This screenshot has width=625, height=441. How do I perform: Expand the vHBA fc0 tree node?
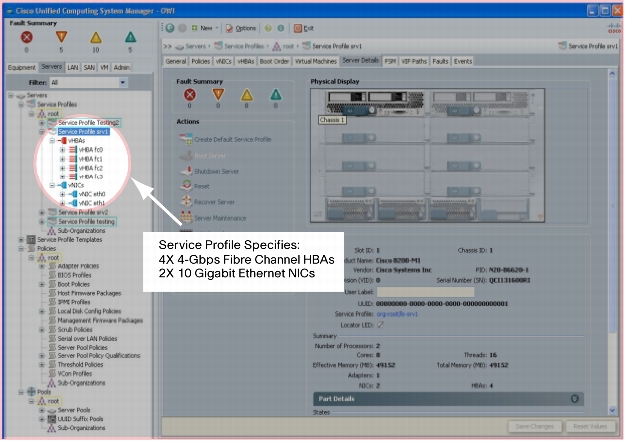[62, 150]
